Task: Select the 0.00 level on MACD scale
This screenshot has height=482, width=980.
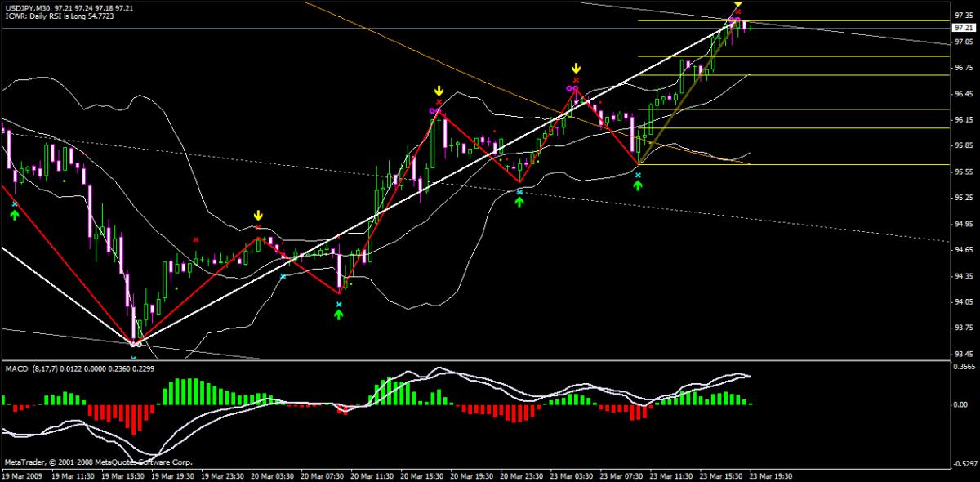Action: (960, 404)
